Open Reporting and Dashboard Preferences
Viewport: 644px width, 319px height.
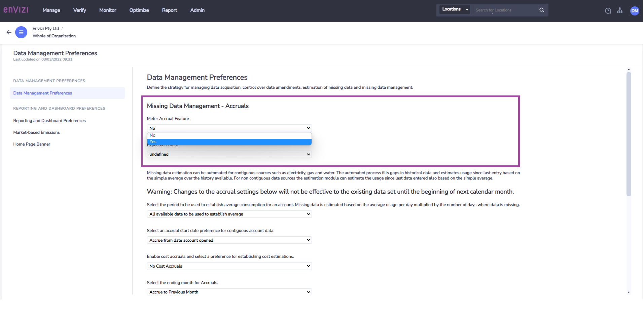[49, 121]
